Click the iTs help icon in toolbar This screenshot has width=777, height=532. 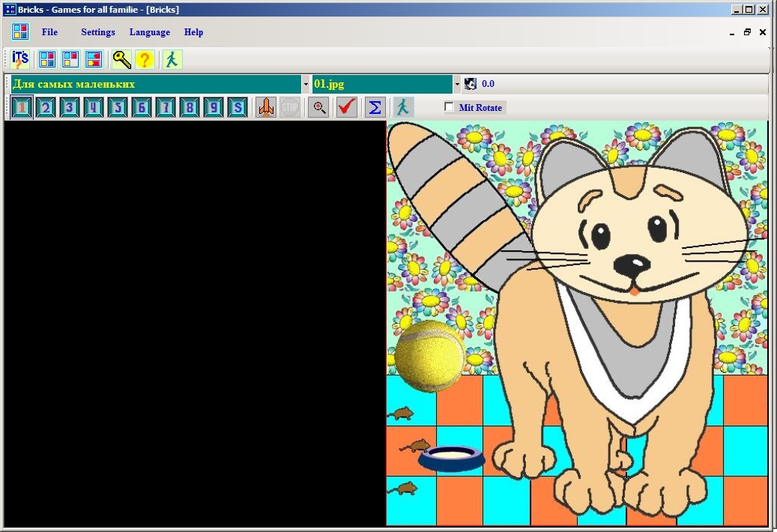[x=20, y=59]
